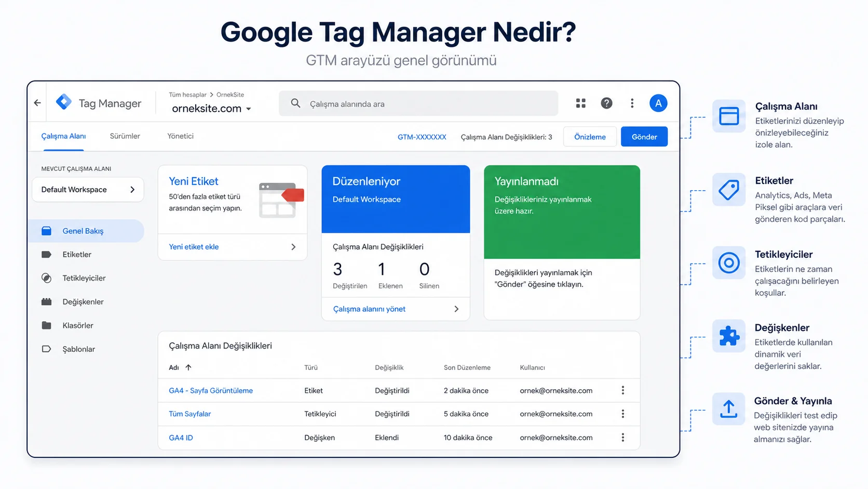Click the Tetikleyiciler legend target icon

(x=729, y=263)
